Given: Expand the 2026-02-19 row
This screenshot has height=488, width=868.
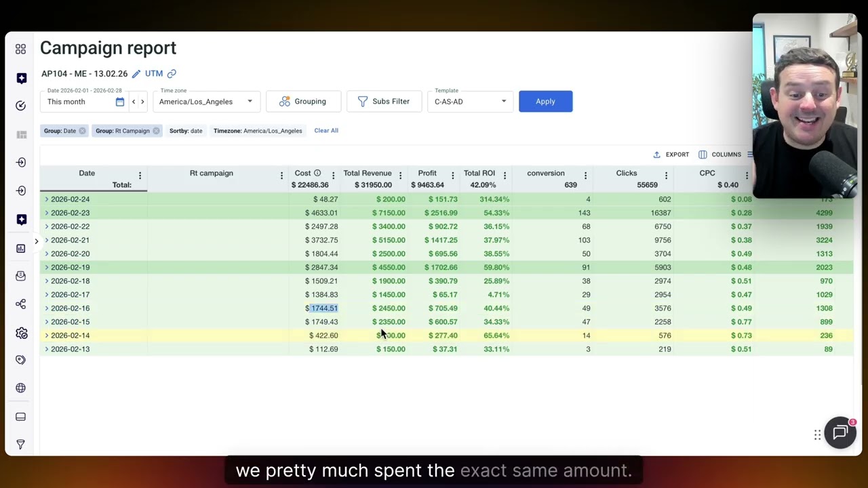Looking at the screenshot, I should pyautogui.click(x=47, y=268).
